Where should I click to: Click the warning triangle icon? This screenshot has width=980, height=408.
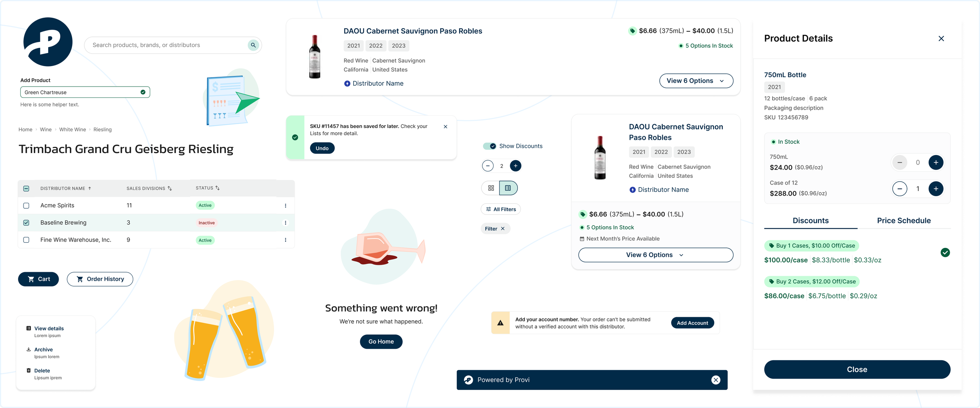point(500,323)
